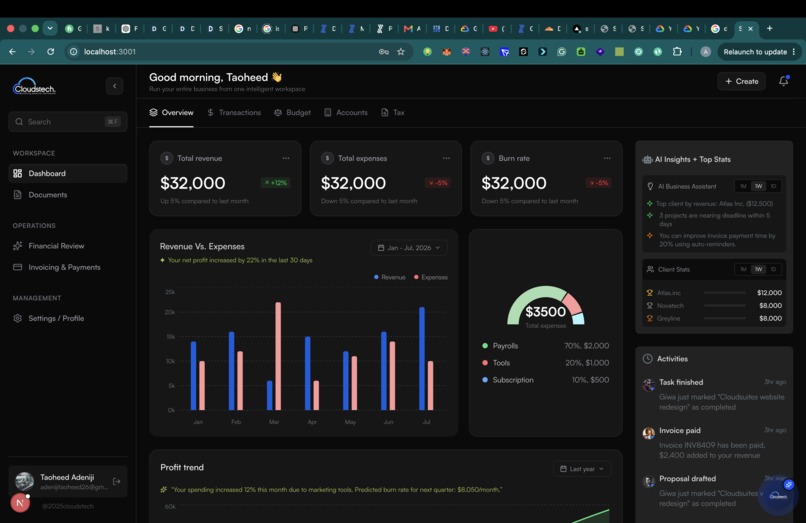This screenshot has width=806, height=523.
Task: Open the Proposal drafted activity
Action: (x=714, y=491)
